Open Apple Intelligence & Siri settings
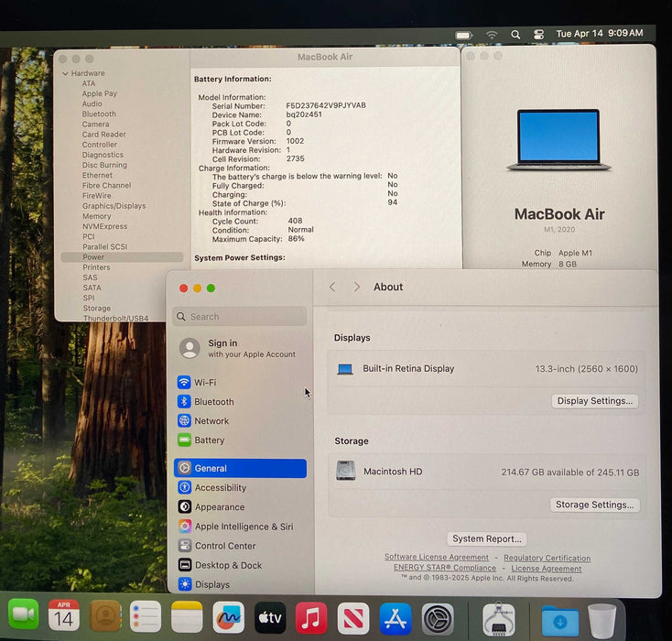 pos(240,527)
